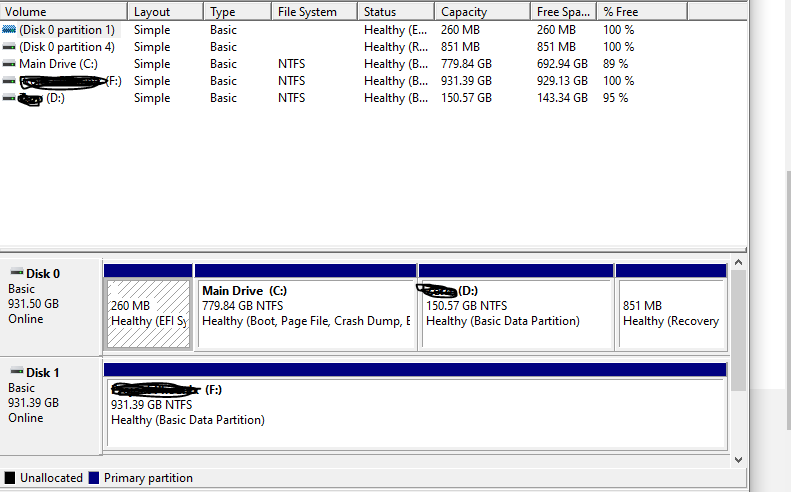This screenshot has width=791, height=492.
Task: Click the 929.13 GB free space cell
Action: [x=562, y=81]
